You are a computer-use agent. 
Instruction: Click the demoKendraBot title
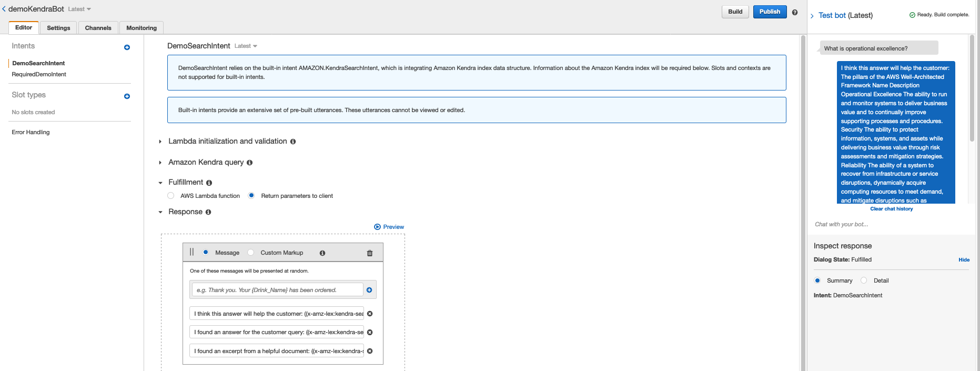pyautogui.click(x=36, y=9)
